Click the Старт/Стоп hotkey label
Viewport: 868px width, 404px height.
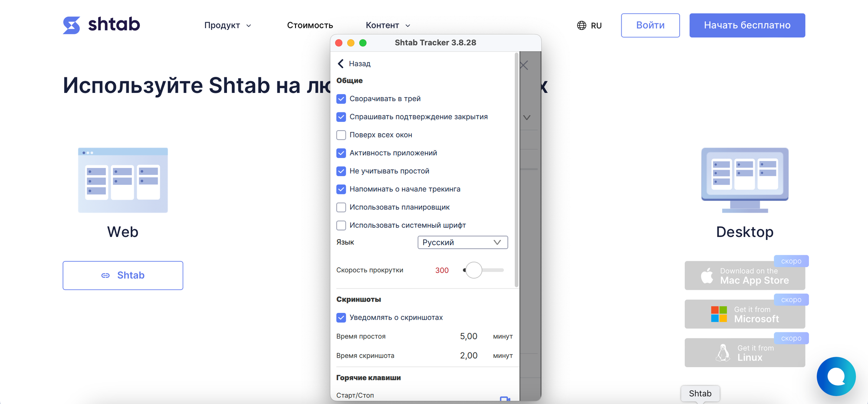pos(355,395)
